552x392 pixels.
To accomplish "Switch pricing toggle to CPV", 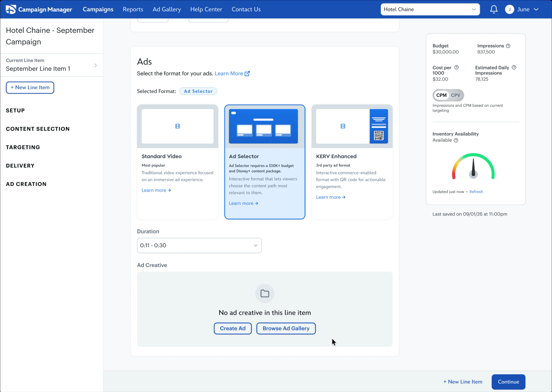I will click(x=455, y=95).
